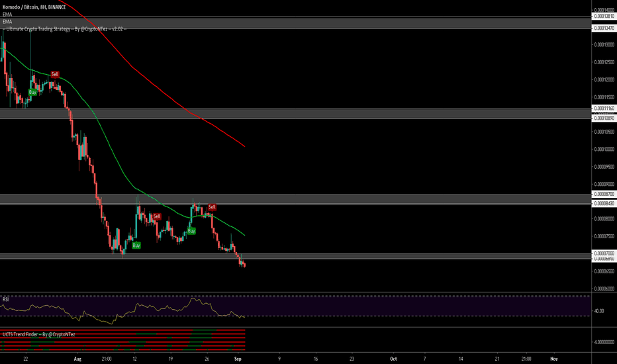The image size is (617, 364).
Task: Click the 0.00008000 price axis label
Action: tap(604, 219)
